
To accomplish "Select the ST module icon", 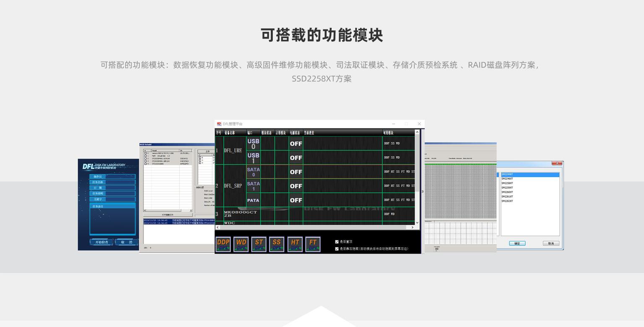I will pos(259,244).
